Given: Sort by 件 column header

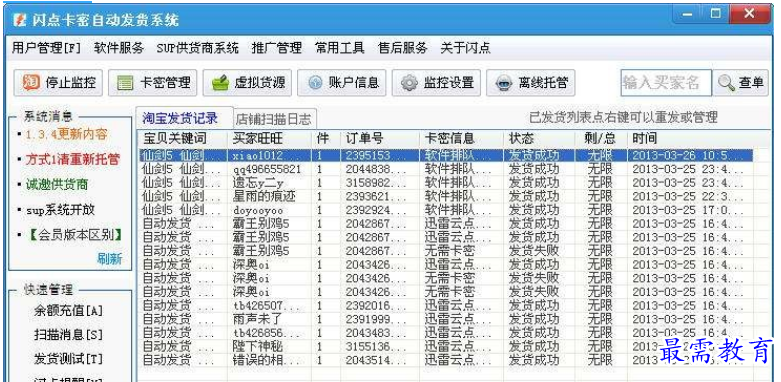Looking at the screenshot, I should coord(323,138).
